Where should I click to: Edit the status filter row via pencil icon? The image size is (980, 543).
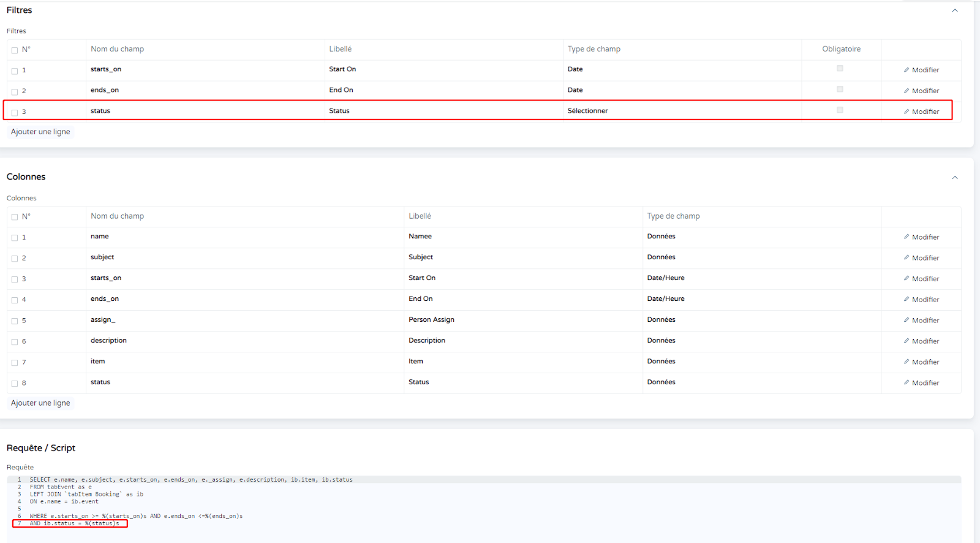907,112
